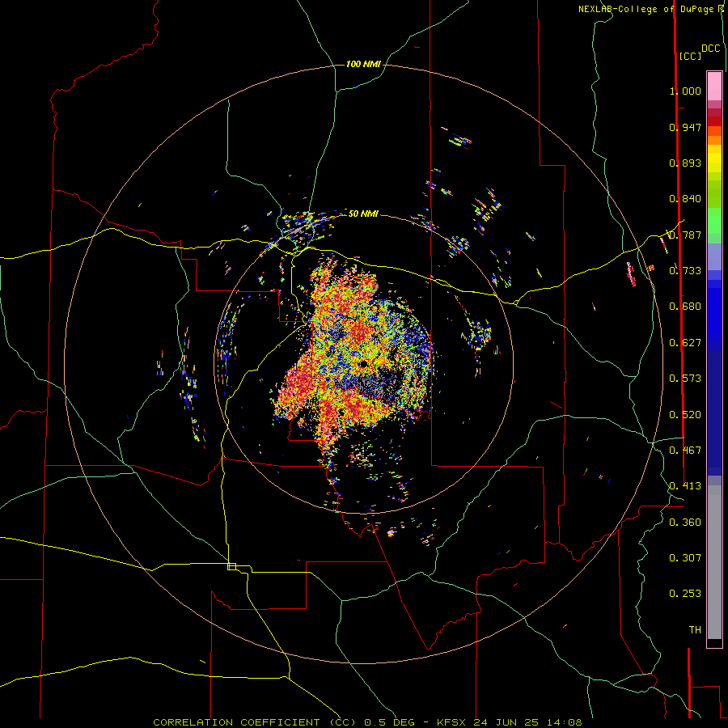This screenshot has height=728, width=728.
Task: Click the 0.733 legend value
Action: click(685, 271)
